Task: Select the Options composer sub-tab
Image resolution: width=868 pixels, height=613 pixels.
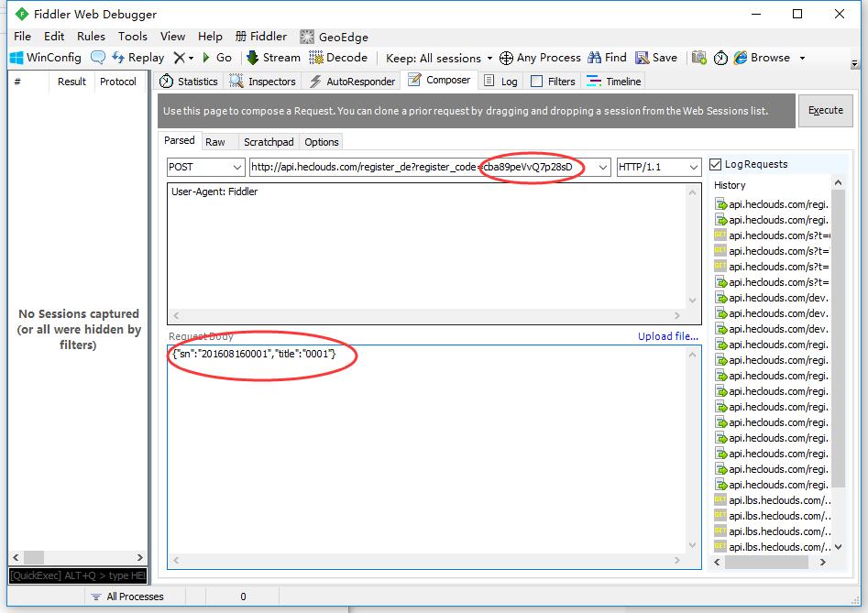Action: 322,142
